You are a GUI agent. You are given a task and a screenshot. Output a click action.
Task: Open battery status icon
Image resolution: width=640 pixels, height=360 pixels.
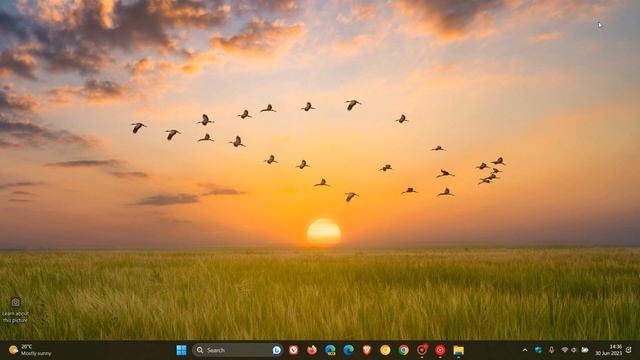click(x=585, y=350)
